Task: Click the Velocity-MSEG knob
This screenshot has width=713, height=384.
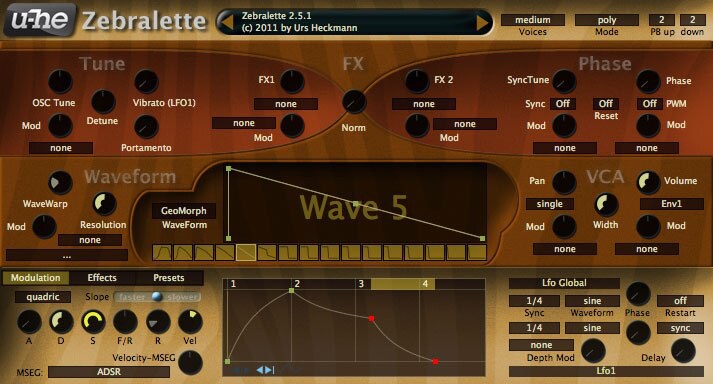Action: [190, 363]
